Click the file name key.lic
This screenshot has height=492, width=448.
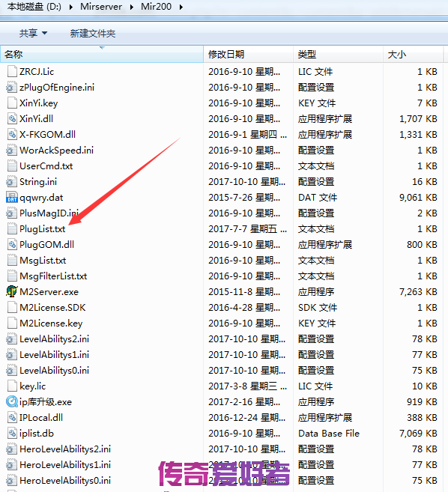pyautogui.click(x=33, y=386)
